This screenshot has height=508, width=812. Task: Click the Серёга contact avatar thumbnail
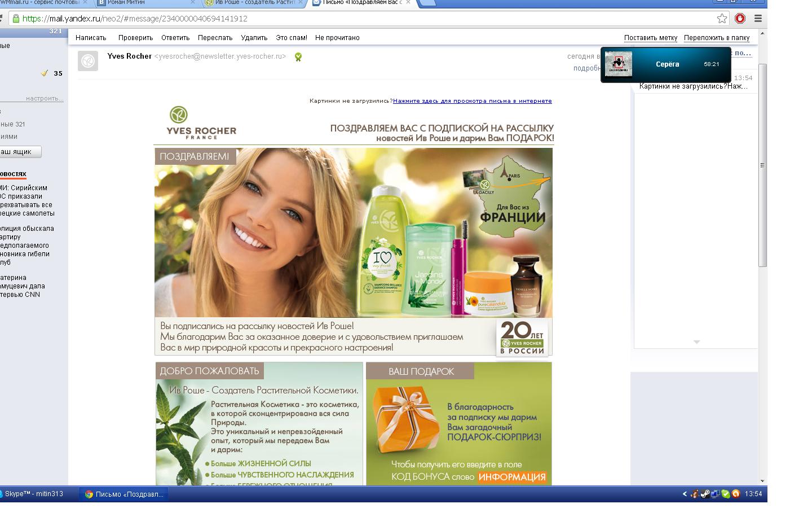619,64
